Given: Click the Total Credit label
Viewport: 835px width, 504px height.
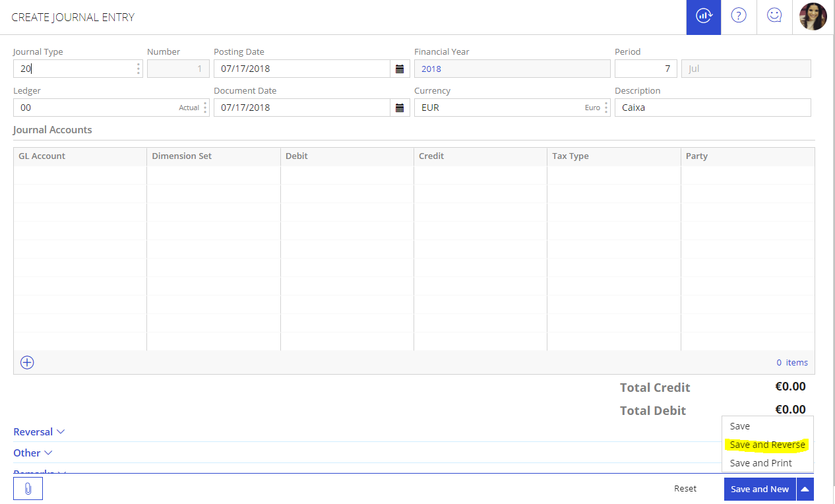Looking at the screenshot, I should (655, 388).
